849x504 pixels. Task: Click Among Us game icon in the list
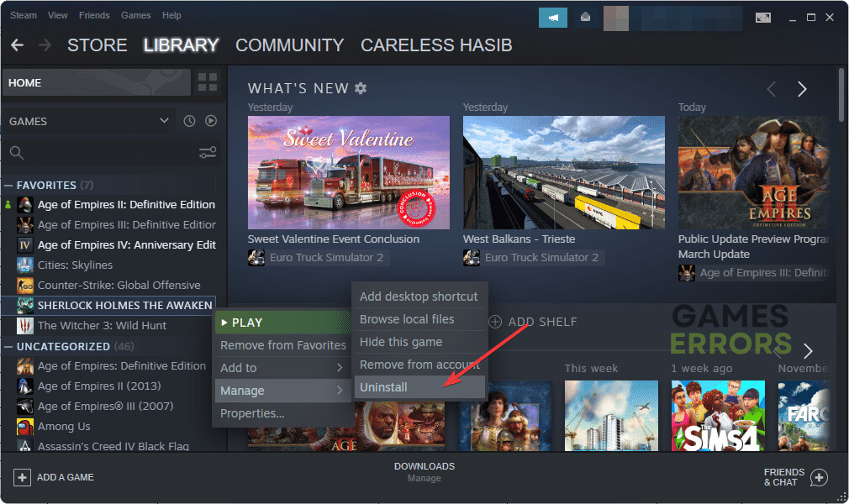coord(25,427)
